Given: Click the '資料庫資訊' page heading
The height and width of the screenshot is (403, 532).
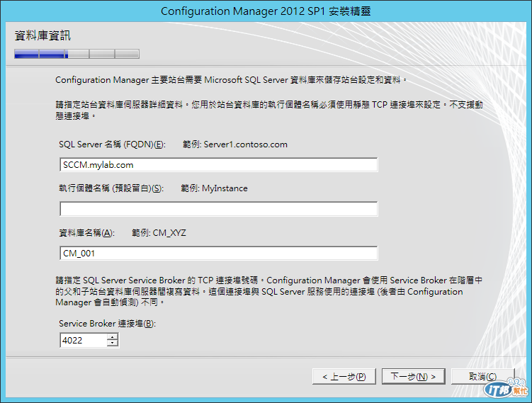Looking at the screenshot, I should pyautogui.click(x=43, y=35).
